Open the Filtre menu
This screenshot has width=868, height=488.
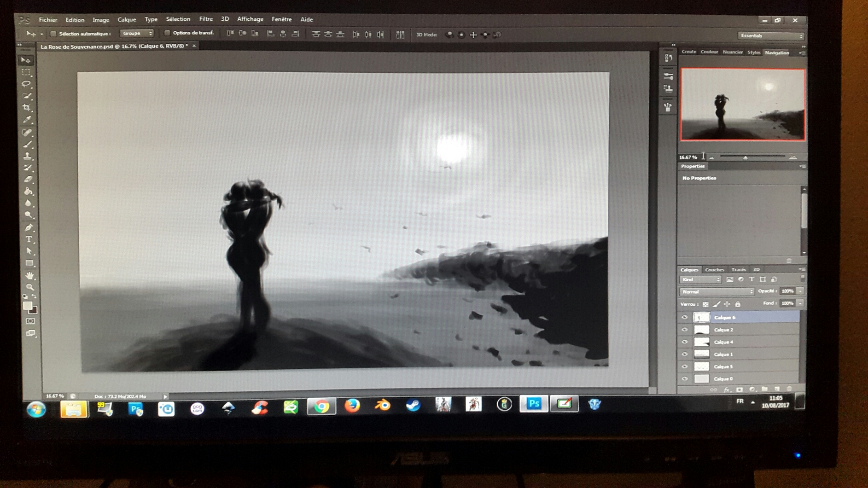(x=205, y=19)
